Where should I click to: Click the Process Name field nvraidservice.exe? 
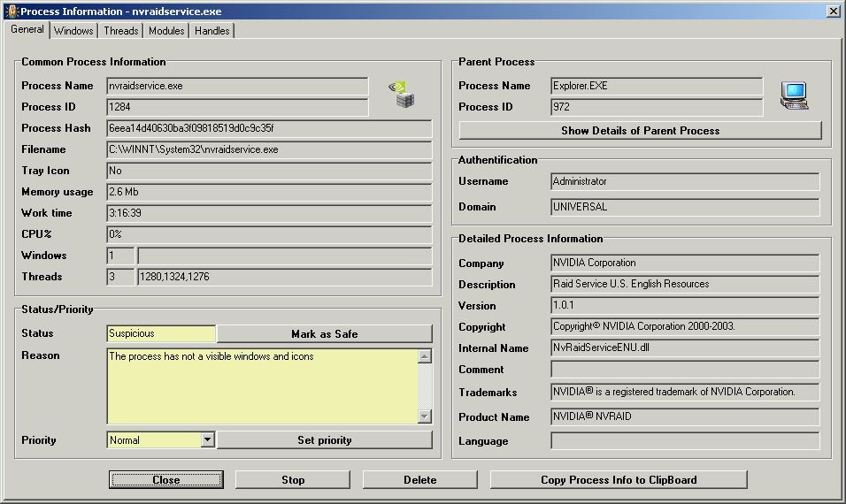(237, 86)
